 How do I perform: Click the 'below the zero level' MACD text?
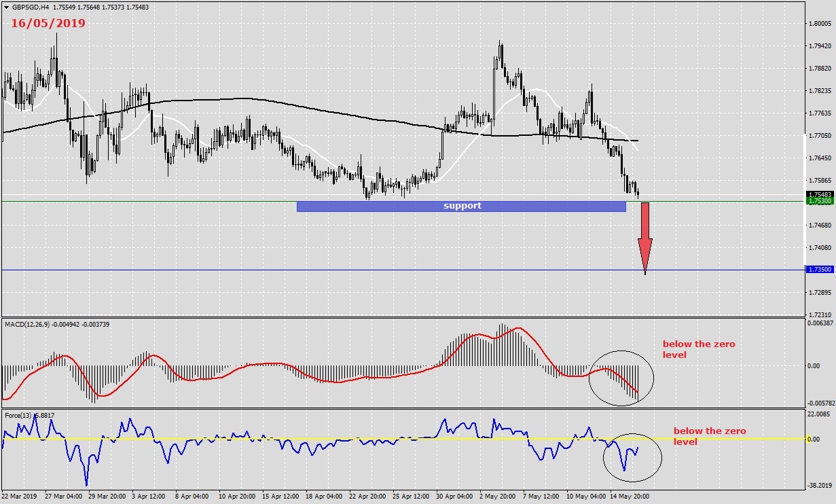(x=699, y=350)
